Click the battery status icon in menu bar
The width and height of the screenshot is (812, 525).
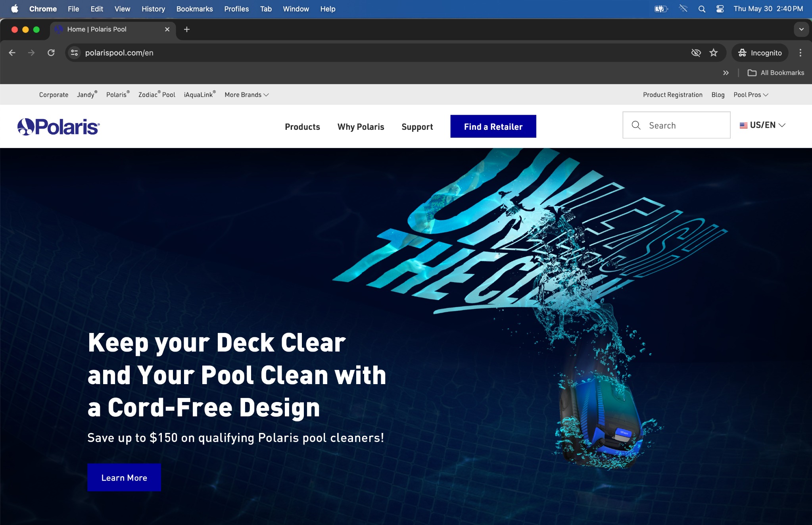pyautogui.click(x=661, y=9)
